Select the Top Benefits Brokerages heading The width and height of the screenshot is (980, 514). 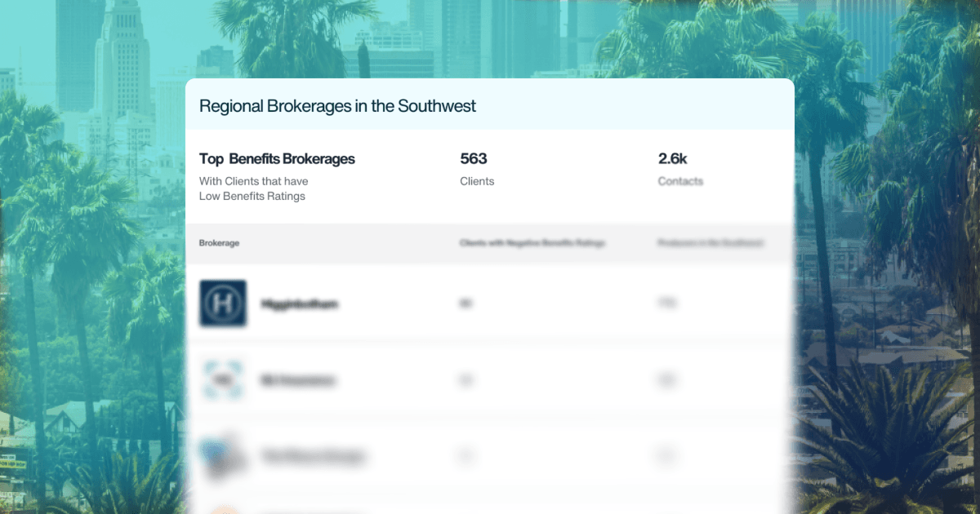(x=277, y=159)
